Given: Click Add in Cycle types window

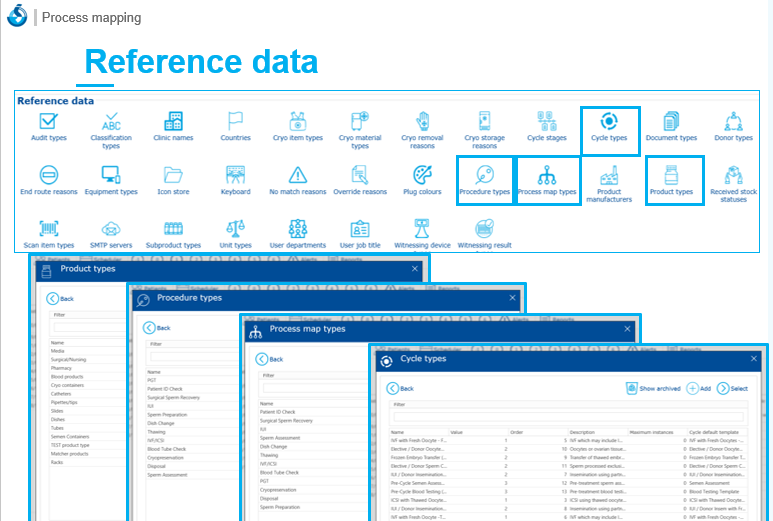Looking at the screenshot, I should 698,388.
